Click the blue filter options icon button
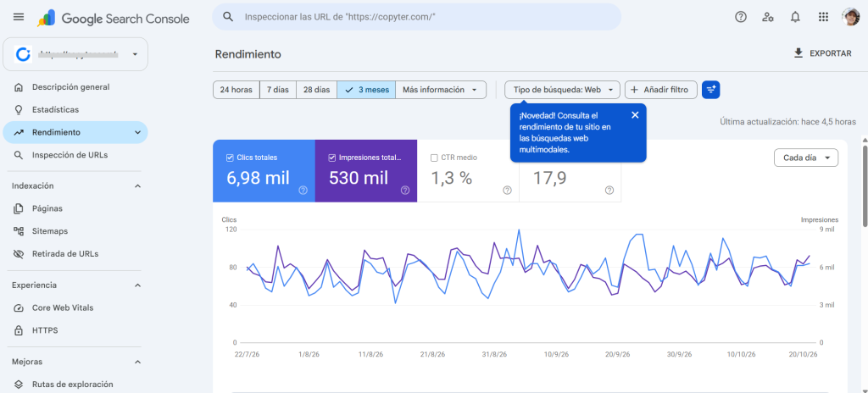Screen dimensions: 868x393 (711, 90)
